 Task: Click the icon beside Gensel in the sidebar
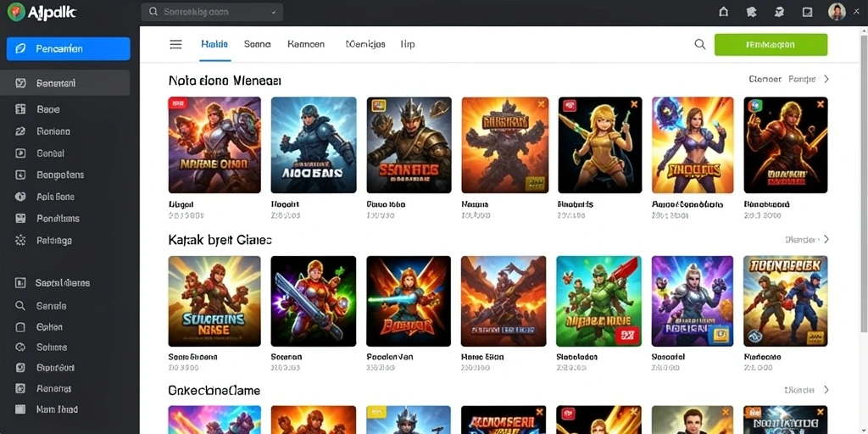[20, 153]
